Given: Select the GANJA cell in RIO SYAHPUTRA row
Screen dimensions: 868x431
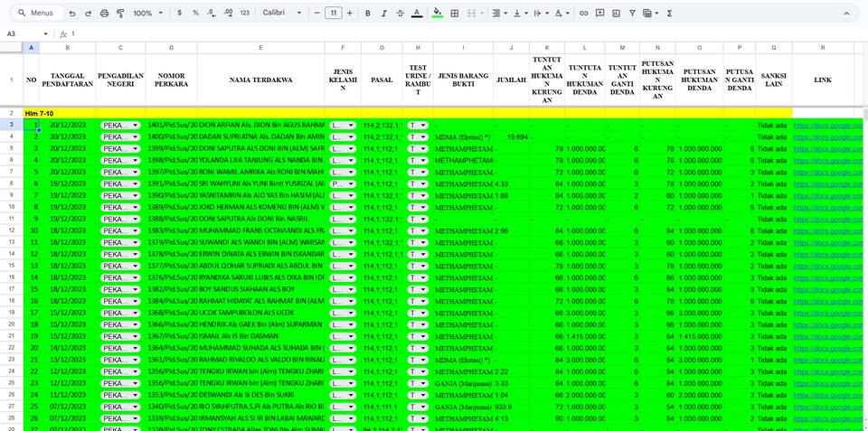Looking at the screenshot, I should pyautogui.click(x=463, y=407).
